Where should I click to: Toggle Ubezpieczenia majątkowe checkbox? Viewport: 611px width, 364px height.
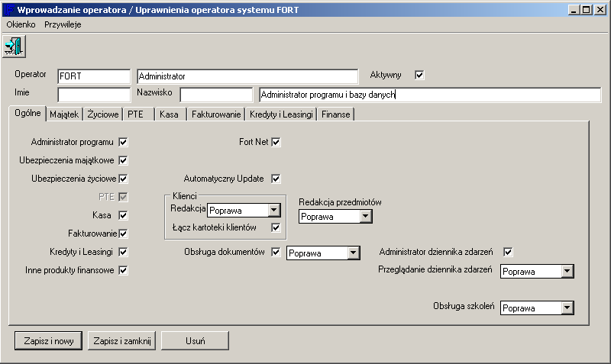(x=123, y=160)
